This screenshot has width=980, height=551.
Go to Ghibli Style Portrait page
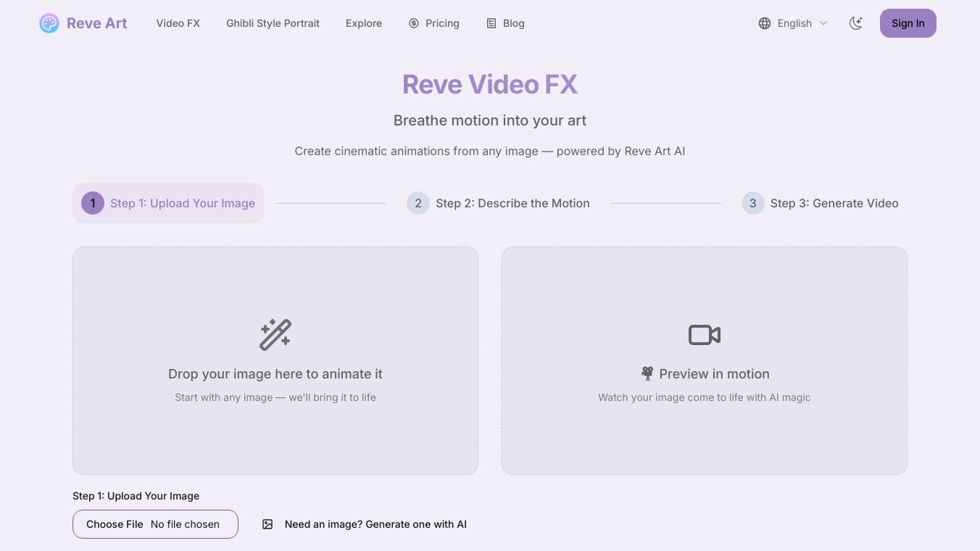pyautogui.click(x=273, y=23)
